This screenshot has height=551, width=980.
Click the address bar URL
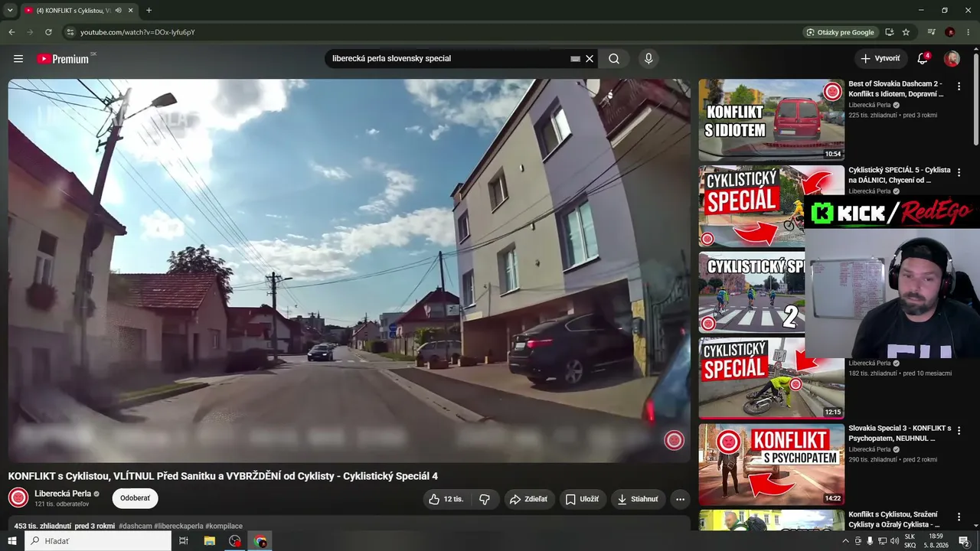(x=138, y=32)
